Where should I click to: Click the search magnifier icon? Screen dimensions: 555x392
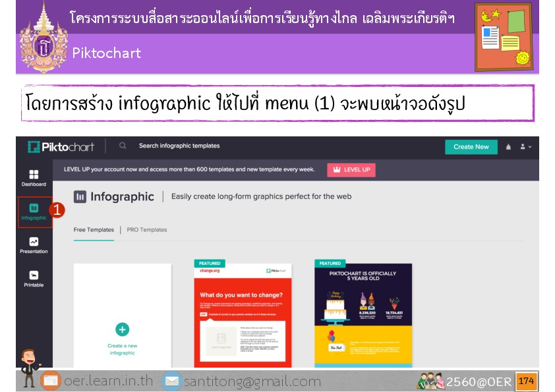123,146
